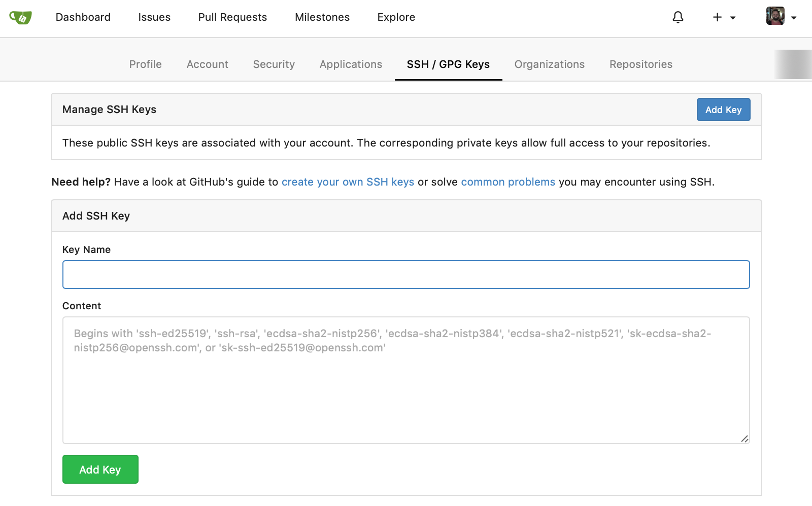Click the Gitea logo icon
This screenshot has height=506, width=812.
click(x=20, y=17)
